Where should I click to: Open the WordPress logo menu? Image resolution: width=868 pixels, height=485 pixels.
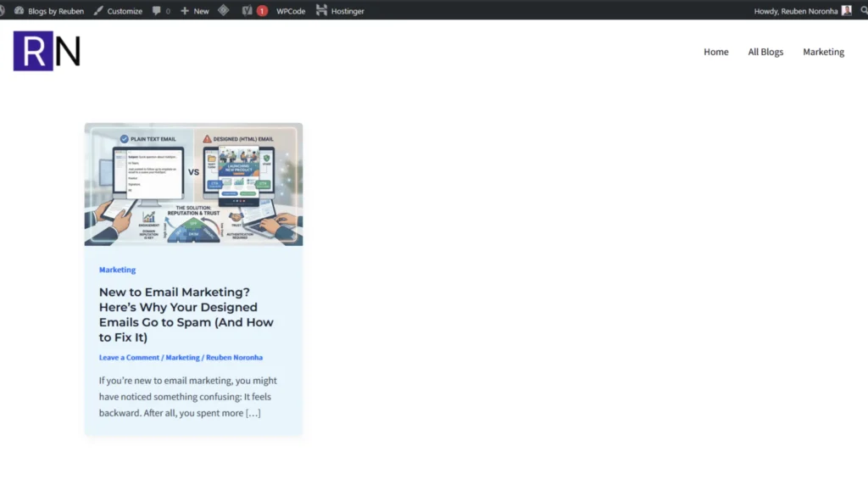[2, 10]
